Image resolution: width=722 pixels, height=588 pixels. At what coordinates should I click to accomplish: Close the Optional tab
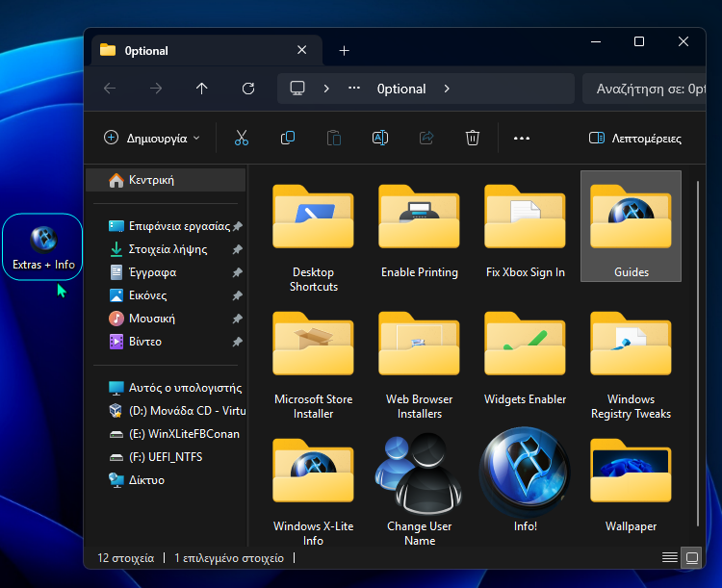pyautogui.click(x=301, y=50)
